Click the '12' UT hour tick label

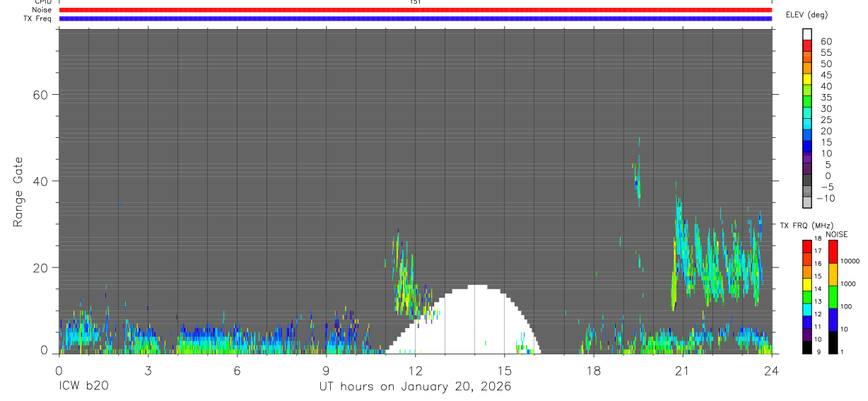416,370
